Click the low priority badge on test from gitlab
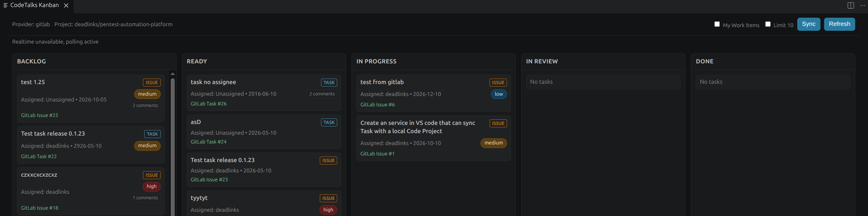Image resolution: width=868 pixels, height=216 pixels. click(499, 94)
